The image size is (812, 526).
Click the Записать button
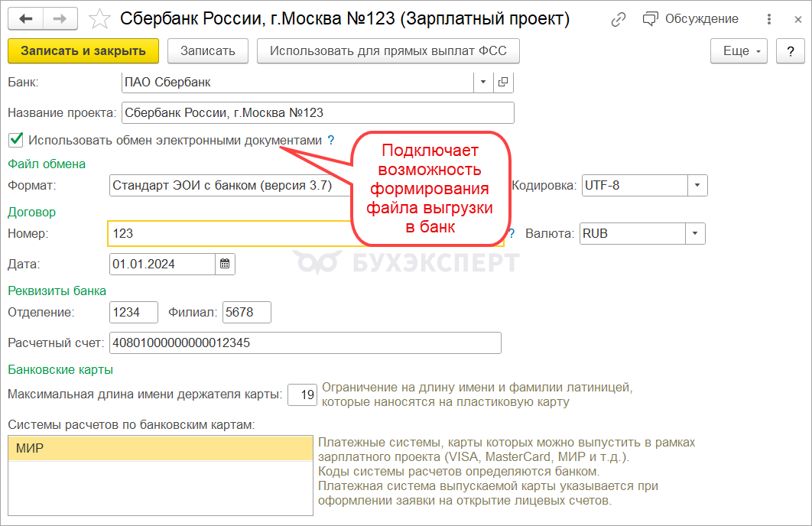tap(208, 50)
